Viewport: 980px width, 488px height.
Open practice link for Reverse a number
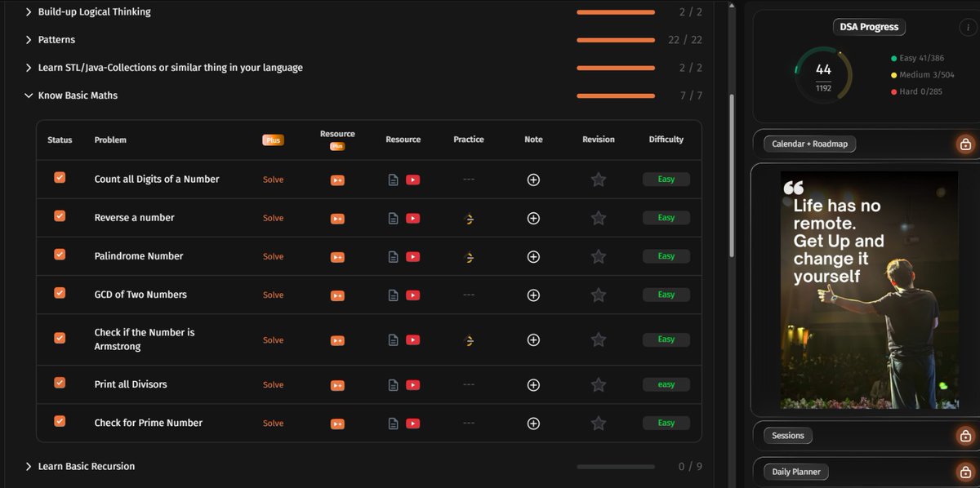[x=469, y=218]
